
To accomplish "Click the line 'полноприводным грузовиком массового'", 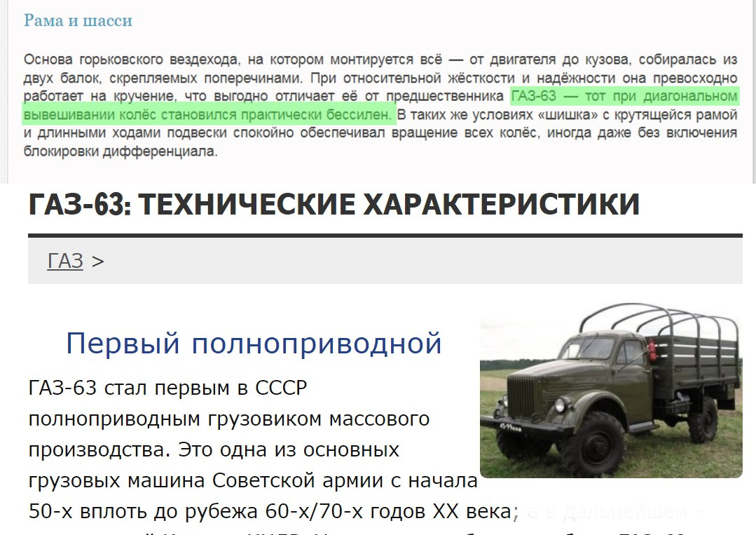I will pos(229,419).
